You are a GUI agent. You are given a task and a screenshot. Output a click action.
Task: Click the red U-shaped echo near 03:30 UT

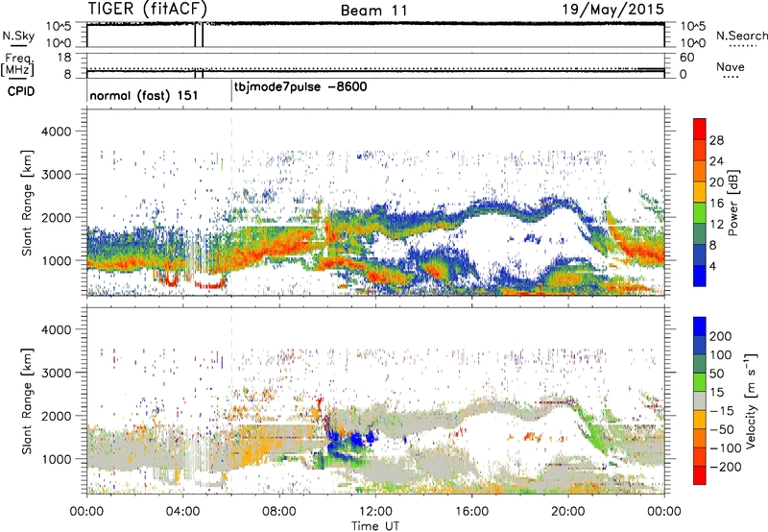pyautogui.click(x=172, y=278)
